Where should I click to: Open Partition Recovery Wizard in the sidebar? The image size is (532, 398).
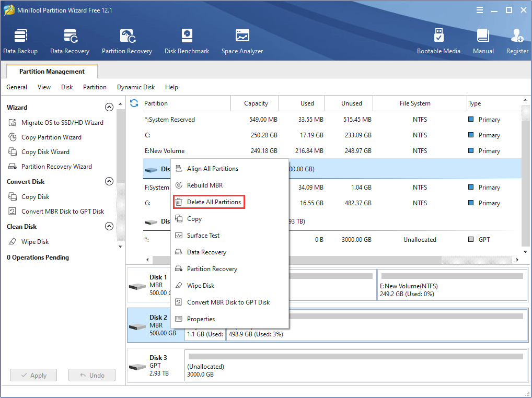point(50,166)
